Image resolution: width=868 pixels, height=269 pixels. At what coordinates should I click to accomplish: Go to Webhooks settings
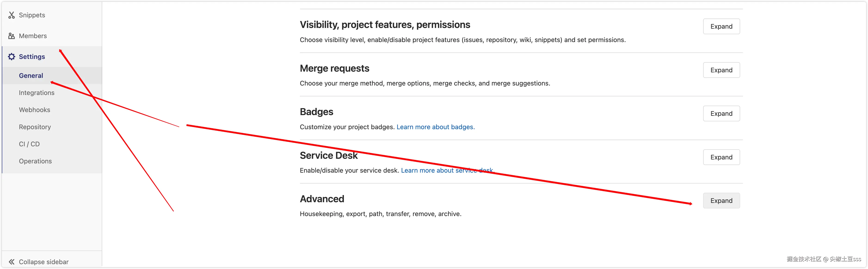[34, 110]
